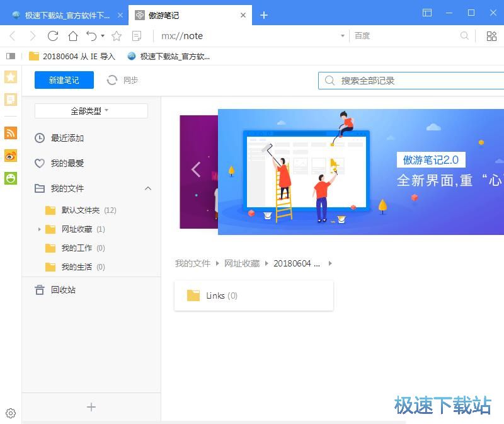Open settings gear at sidebar bottom

(x=11, y=413)
